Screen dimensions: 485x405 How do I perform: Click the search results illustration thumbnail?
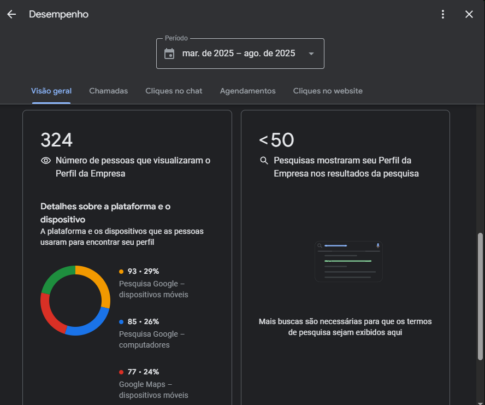(x=348, y=261)
